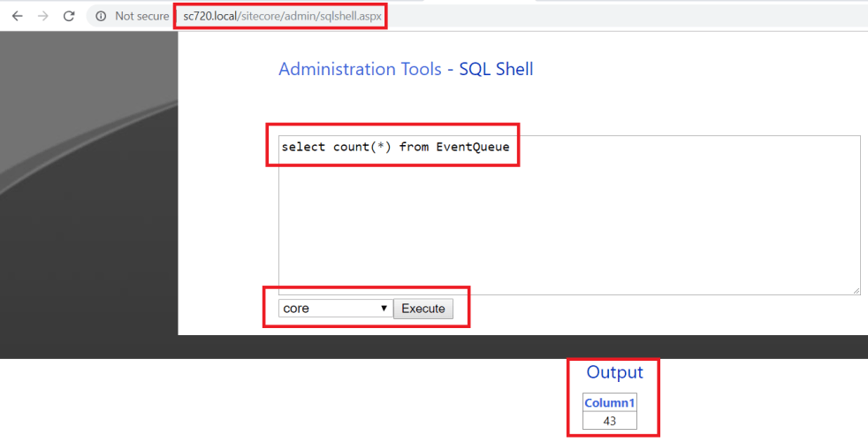868x443 pixels.
Task: Click the text area resize grip
Action: pos(856,290)
